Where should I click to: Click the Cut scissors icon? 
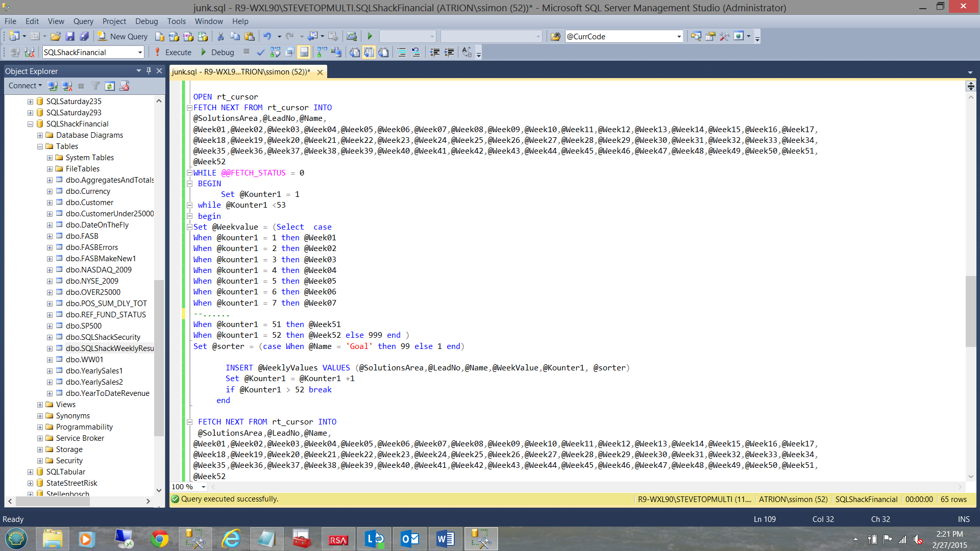(220, 37)
